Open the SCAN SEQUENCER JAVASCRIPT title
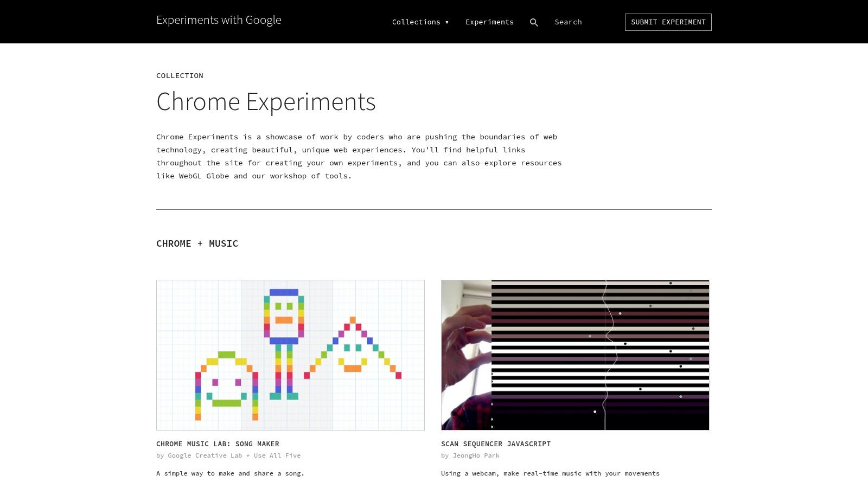 [496, 444]
